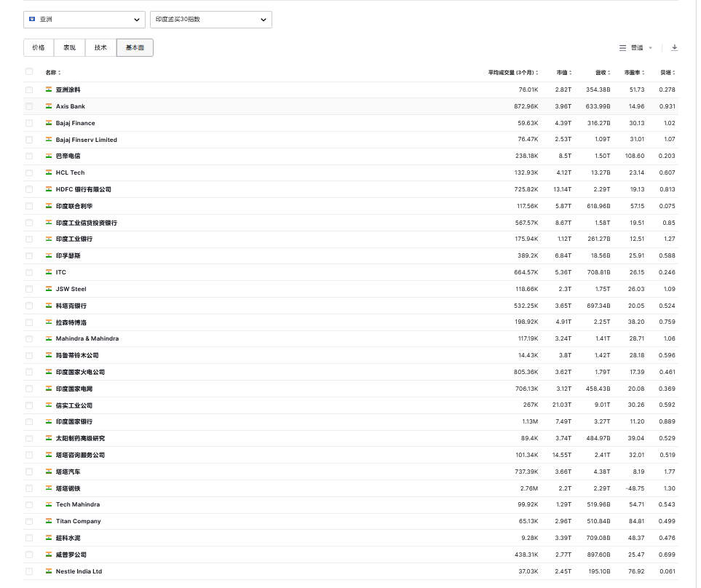
Task: Click India flag icon beside JSW Steel
Action: tap(49, 289)
